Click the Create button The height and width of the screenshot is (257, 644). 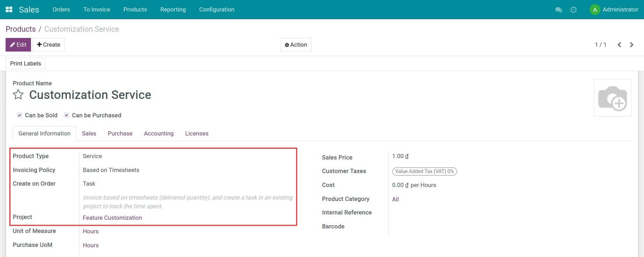click(49, 45)
